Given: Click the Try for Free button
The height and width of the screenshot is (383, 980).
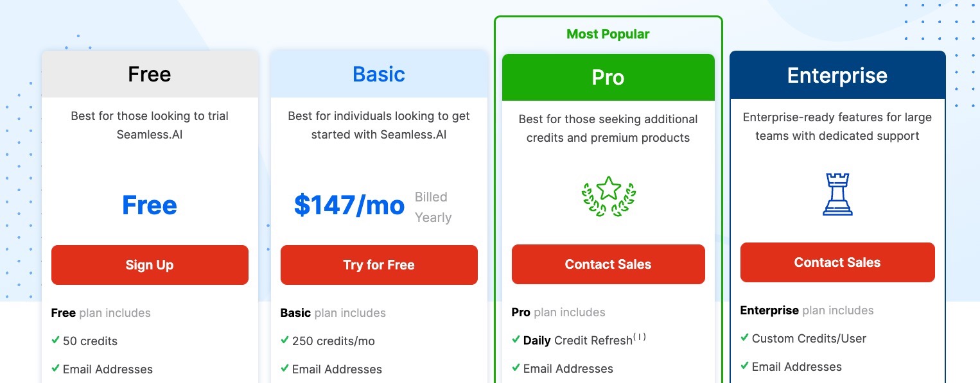Looking at the screenshot, I should (x=379, y=265).
